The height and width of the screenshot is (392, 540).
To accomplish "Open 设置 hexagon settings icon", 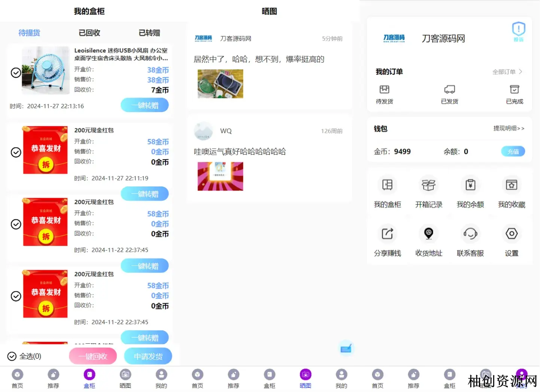I will [511, 234].
